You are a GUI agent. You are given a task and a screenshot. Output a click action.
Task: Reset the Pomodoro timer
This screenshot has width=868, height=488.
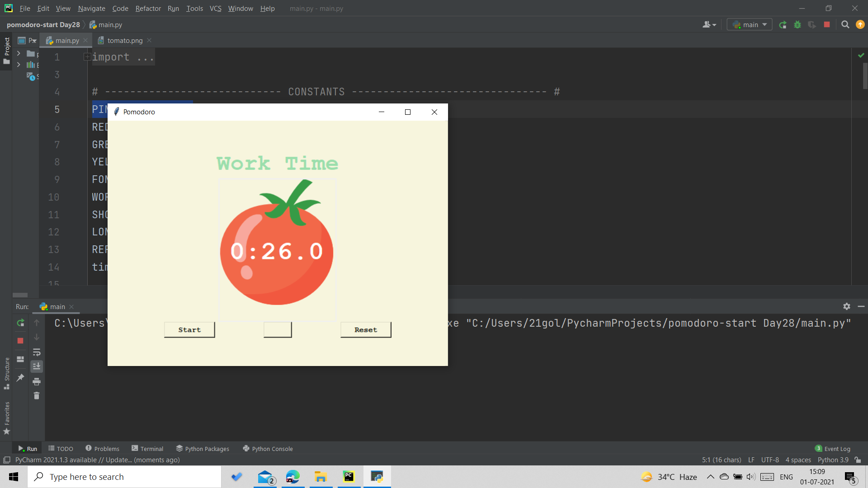365,329
